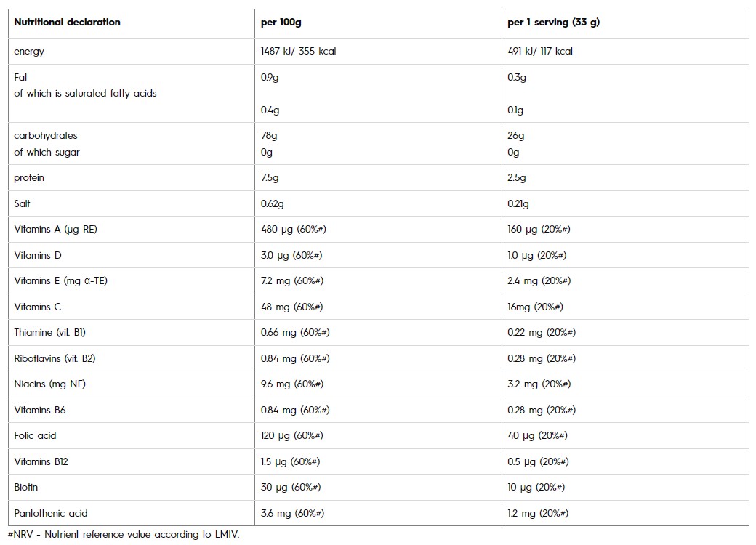Viewport: 756px width, 545px height.
Task: Click the "Vitamins A (µg RE)" label
Action: coord(55,229)
